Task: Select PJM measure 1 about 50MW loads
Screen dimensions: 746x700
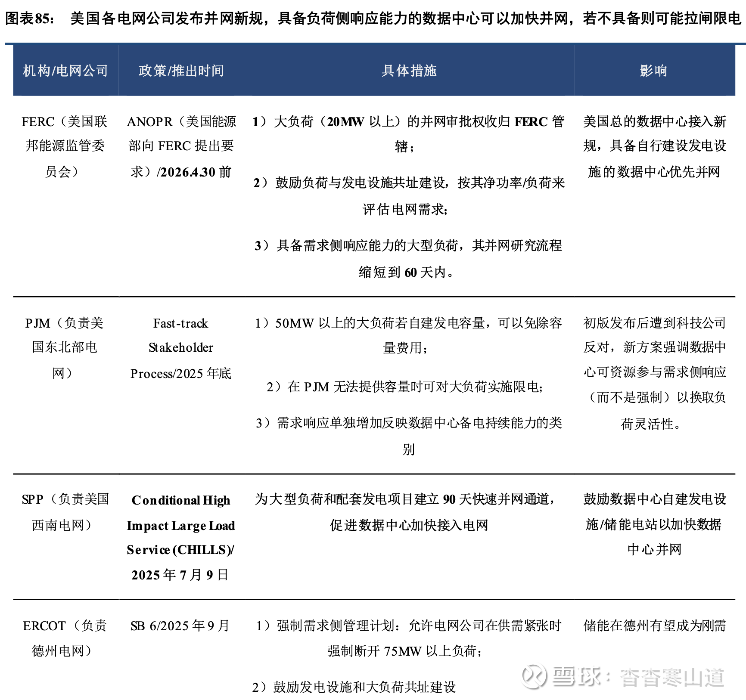Action: [408, 335]
